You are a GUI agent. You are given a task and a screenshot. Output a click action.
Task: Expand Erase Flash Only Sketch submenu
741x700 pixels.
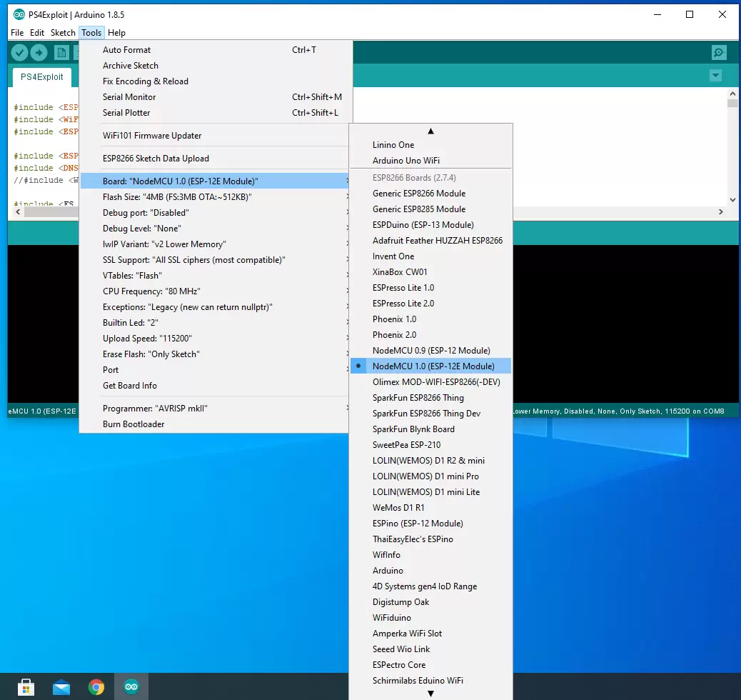(215, 354)
